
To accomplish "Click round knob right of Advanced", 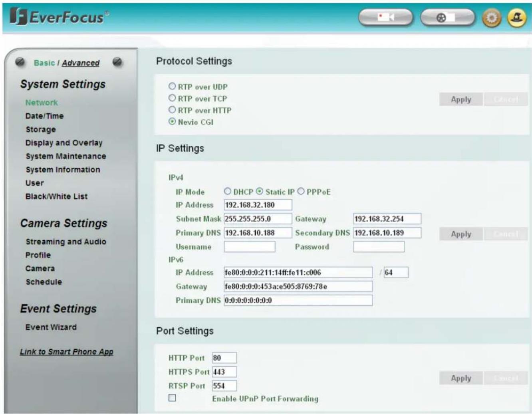I will point(117,62).
